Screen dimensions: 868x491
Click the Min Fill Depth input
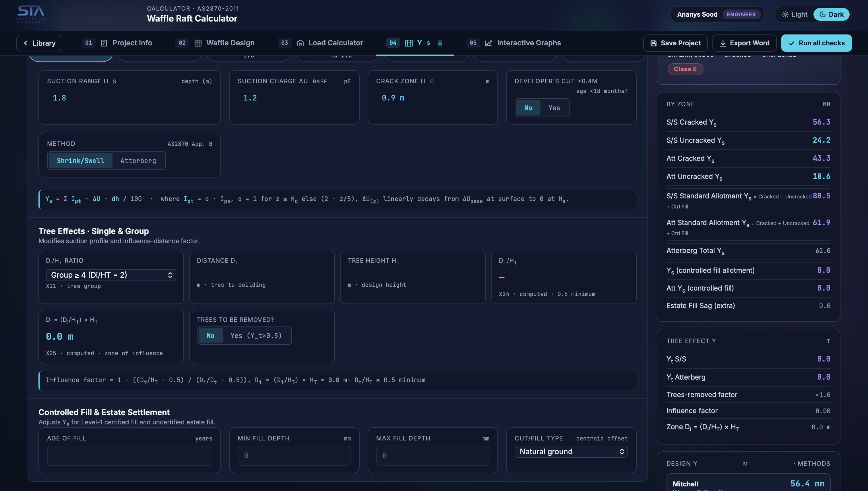click(x=294, y=455)
